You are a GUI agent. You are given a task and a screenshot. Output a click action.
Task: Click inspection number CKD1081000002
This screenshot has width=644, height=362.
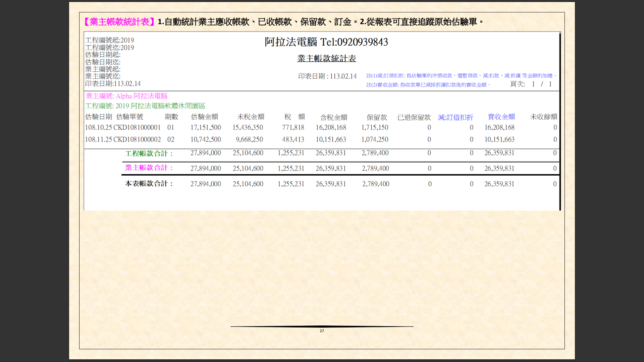tap(137, 139)
